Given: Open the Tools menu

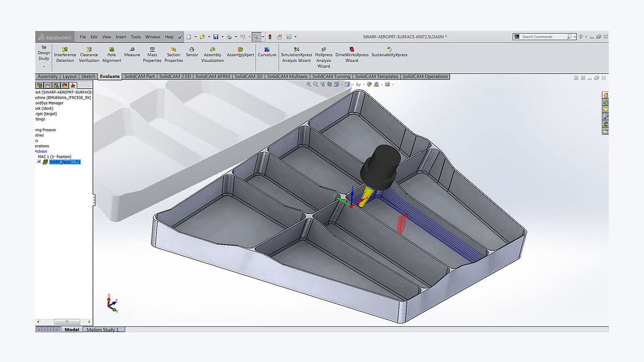Looking at the screenshot, I should [x=135, y=36].
